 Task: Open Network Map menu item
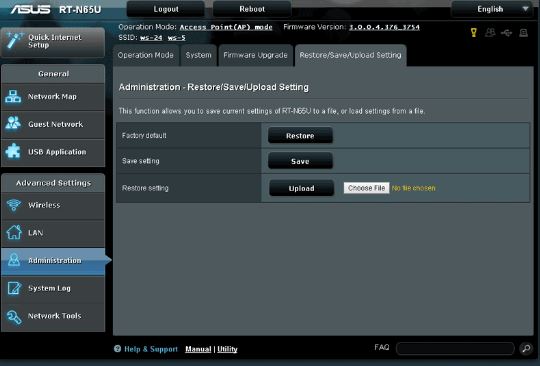click(53, 97)
